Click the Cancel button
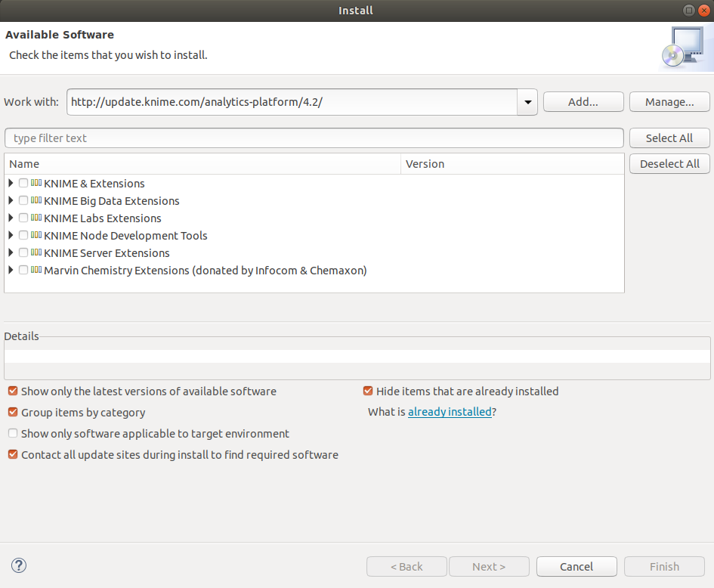The width and height of the screenshot is (714, 588). click(576, 567)
